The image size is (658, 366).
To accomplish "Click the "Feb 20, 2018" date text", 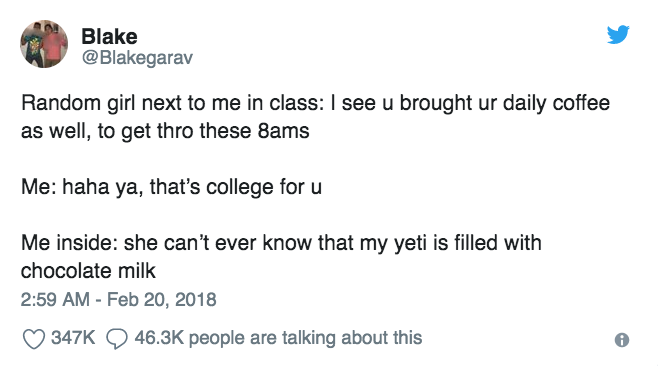I will pyautogui.click(x=162, y=299).
